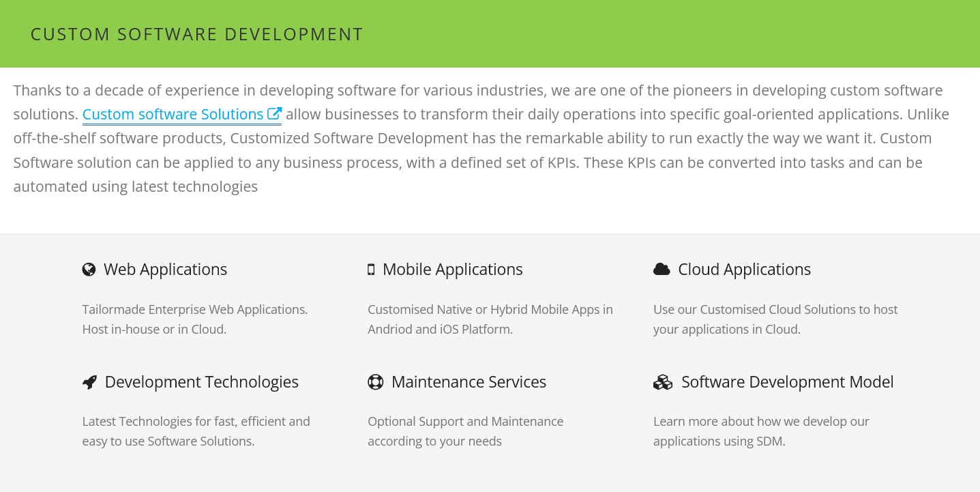Open the Custom software Solutions link
The width and height of the screenshot is (980, 492).
coord(173,114)
